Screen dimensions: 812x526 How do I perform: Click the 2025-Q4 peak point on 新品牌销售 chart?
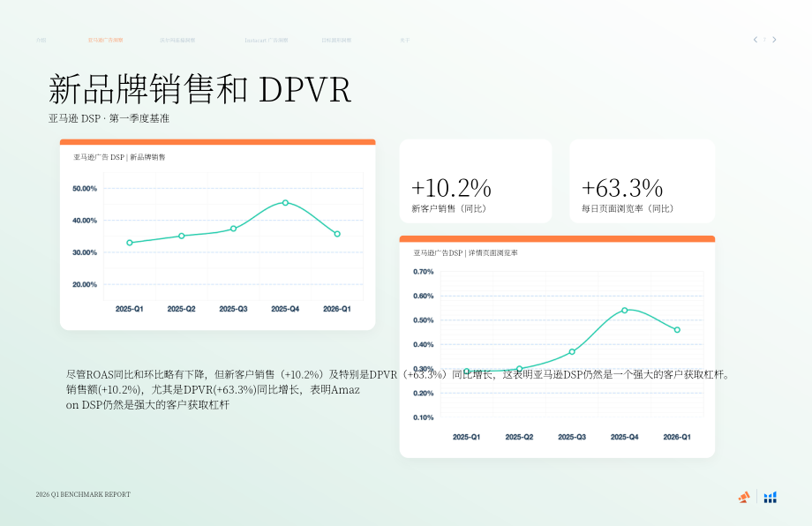click(x=285, y=203)
